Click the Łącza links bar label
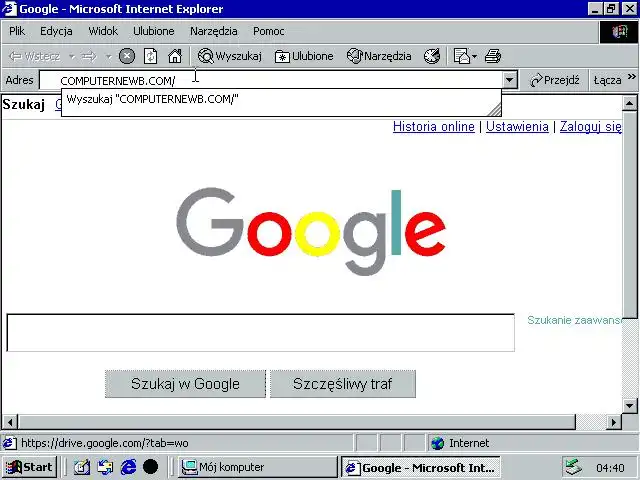Viewport: 640px width, 480px height. pos(607,80)
